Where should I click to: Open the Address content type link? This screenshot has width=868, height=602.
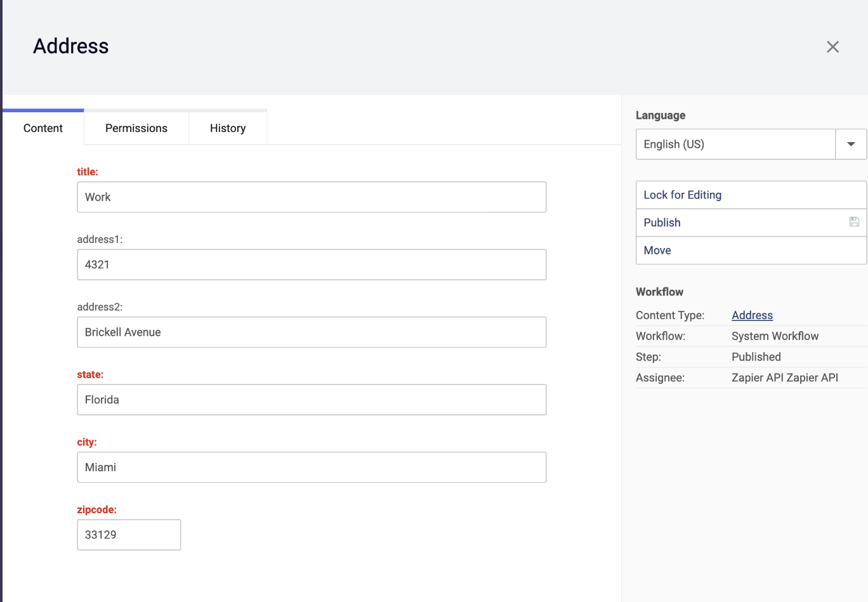click(752, 315)
